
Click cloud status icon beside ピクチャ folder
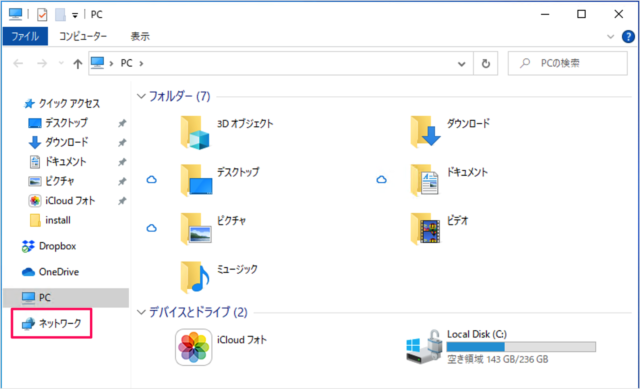click(x=151, y=228)
